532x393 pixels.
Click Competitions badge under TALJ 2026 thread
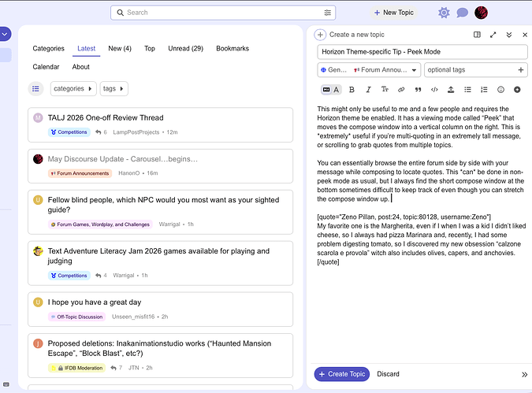point(69,132)
